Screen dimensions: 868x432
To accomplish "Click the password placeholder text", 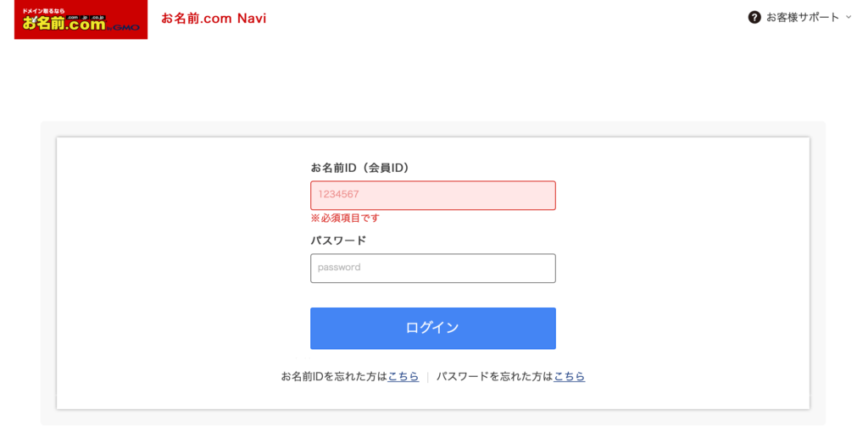I will point(339,267).
